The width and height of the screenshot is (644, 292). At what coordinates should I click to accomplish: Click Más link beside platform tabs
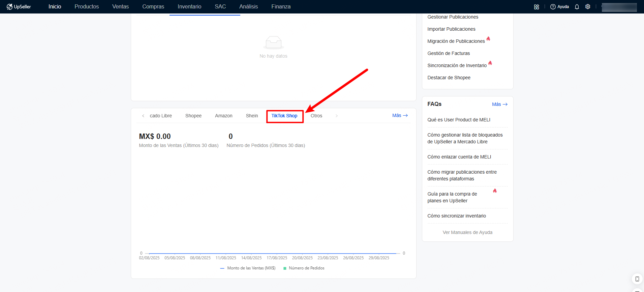tap(400, 115)
